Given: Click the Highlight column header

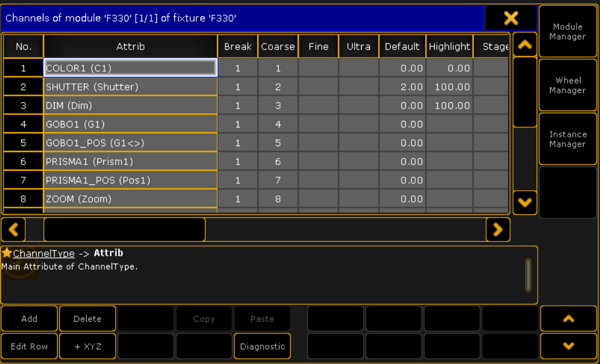Looking at the screenshot, I should [x=449, y=46].
